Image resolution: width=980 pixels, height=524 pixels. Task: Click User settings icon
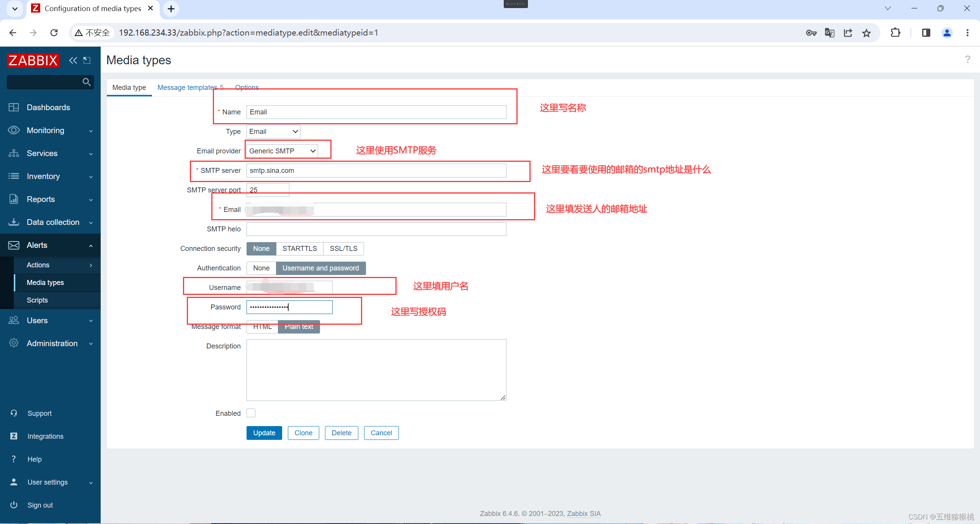tap(14, 482)
